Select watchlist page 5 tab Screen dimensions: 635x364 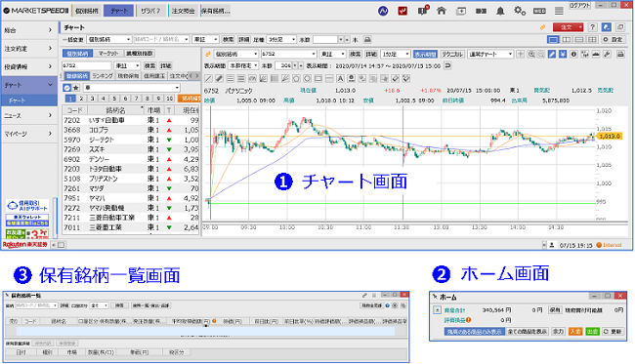point(114,99)
